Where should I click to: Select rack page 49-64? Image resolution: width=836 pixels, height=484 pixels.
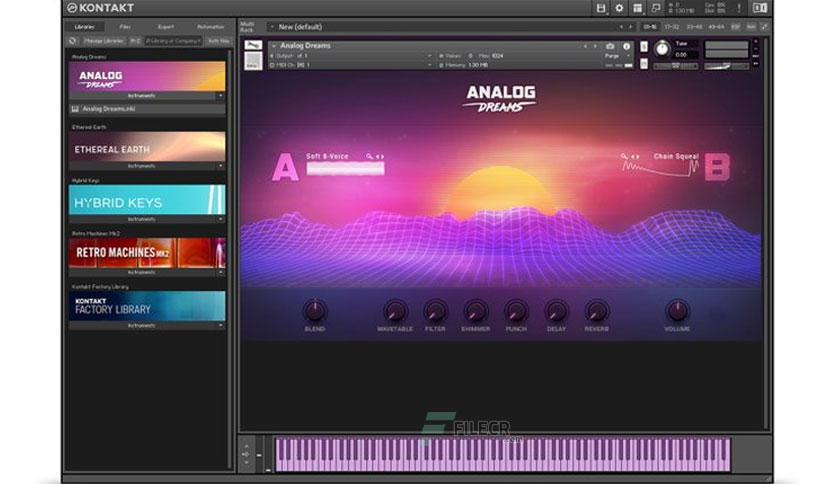click(717, 27)
